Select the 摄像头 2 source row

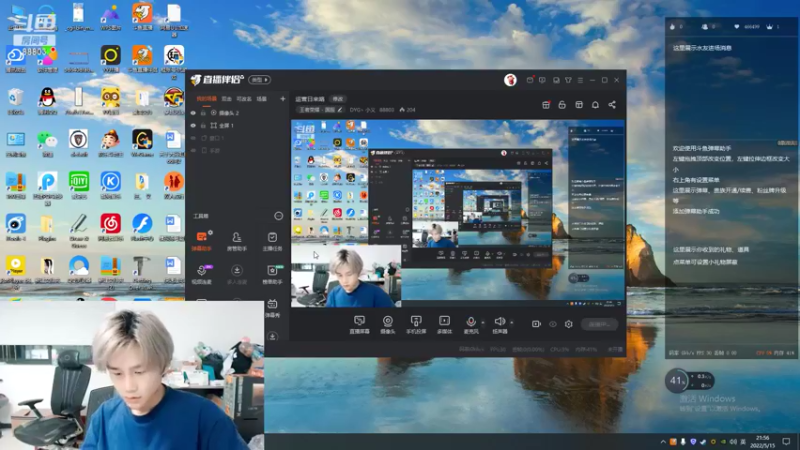pos(238,113)
